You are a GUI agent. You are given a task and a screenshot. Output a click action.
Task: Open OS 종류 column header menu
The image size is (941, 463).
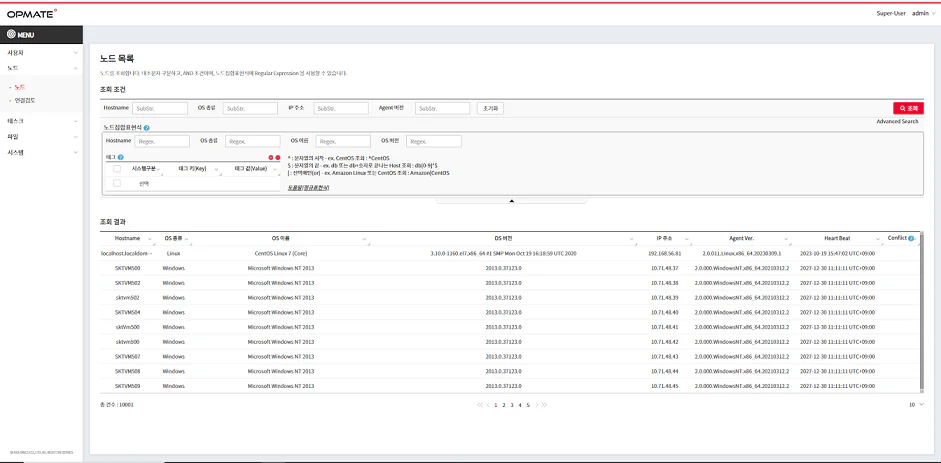click(x=187, y=239)
